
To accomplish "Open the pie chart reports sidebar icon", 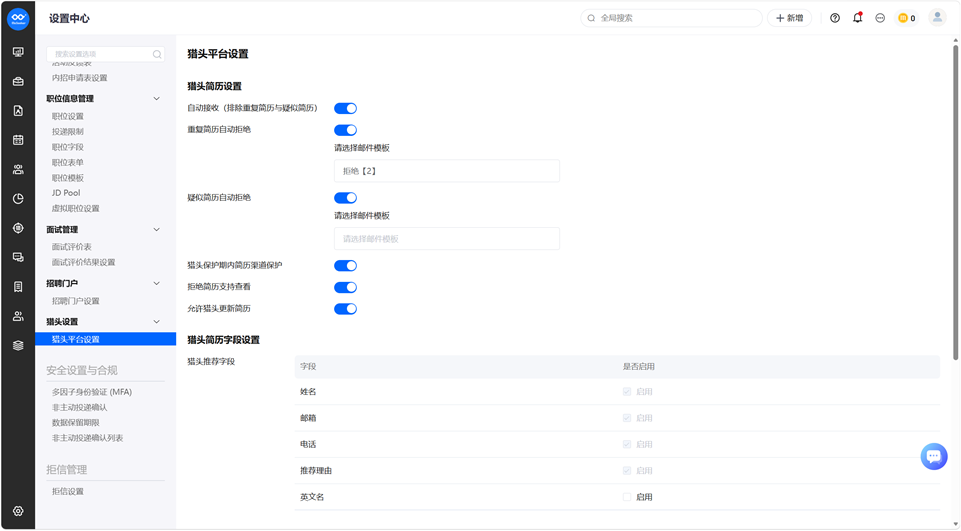I will pos(18,199).
